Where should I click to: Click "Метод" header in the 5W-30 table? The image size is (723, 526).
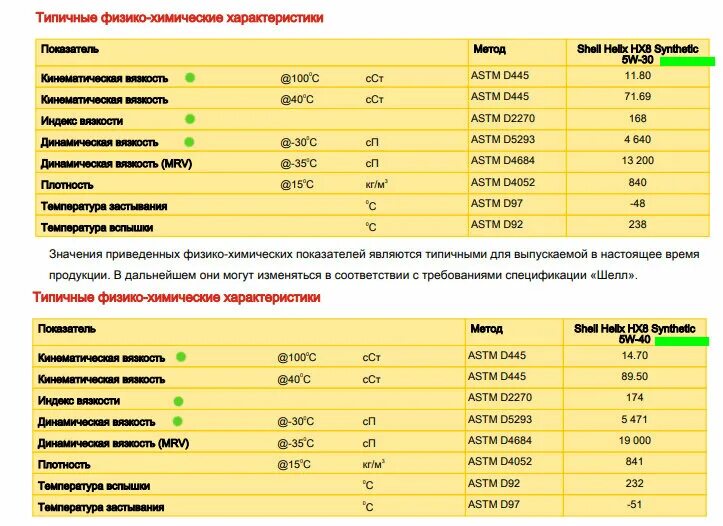(489, 49)
